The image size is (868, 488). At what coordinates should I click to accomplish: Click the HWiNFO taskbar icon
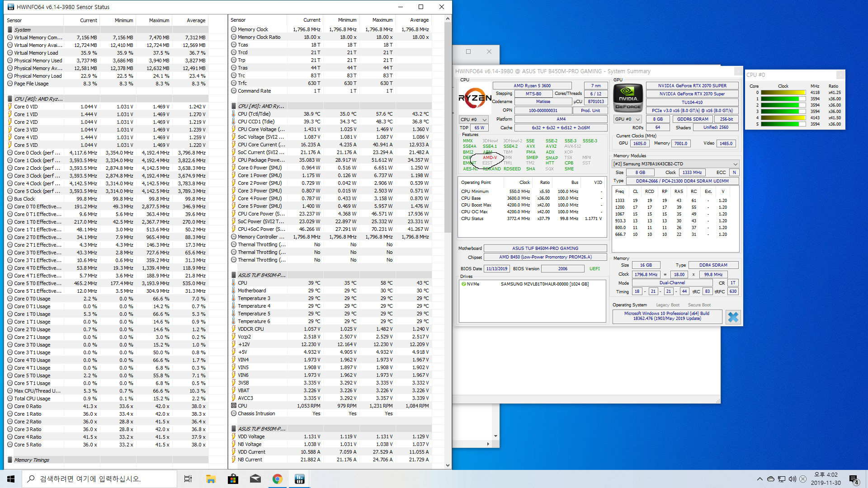[299, 479]
